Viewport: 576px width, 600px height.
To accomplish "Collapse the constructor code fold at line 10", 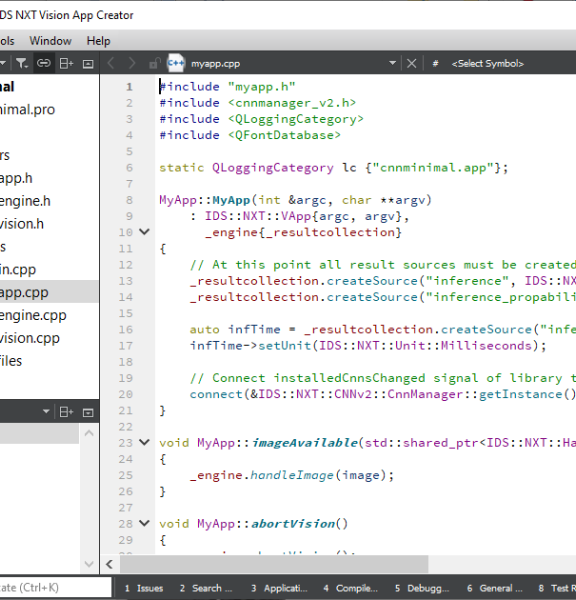I will 144,232.
